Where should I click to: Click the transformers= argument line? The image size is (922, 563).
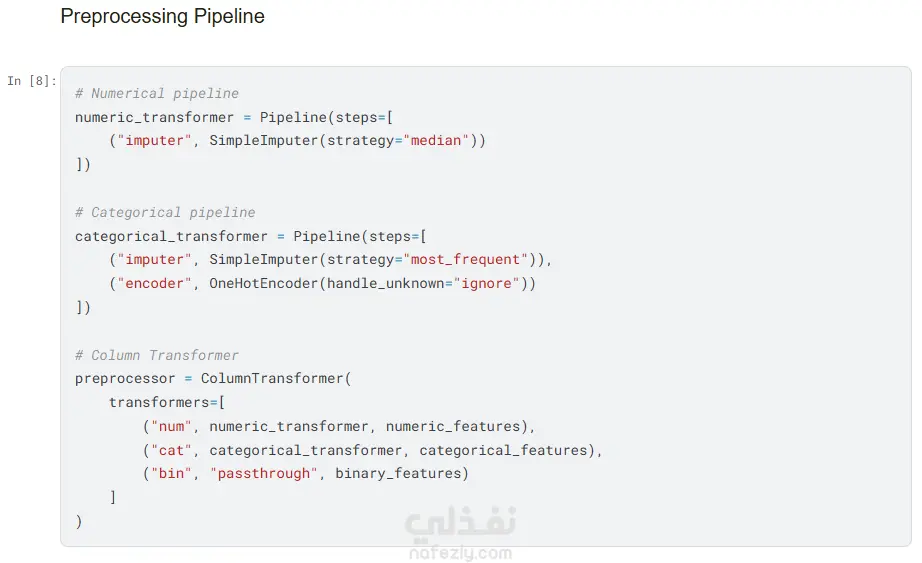167,402
